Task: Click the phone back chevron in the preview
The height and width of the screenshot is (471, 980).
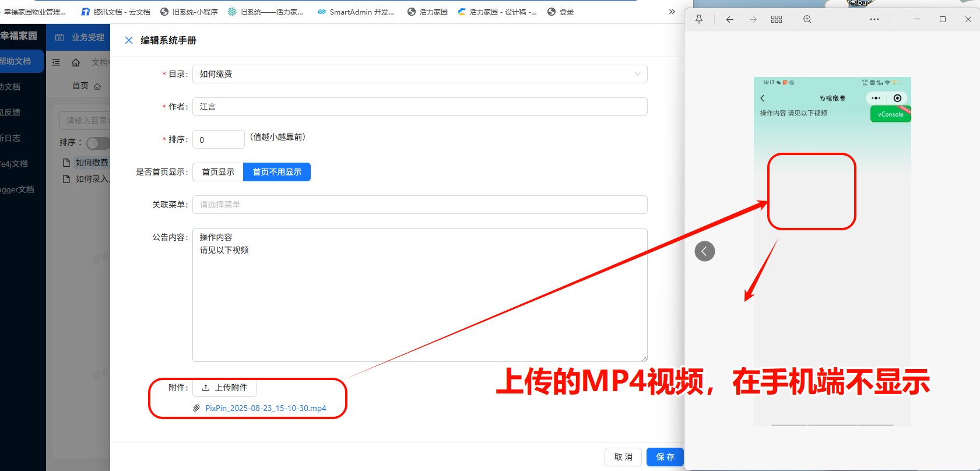Action: pos(763,98)
